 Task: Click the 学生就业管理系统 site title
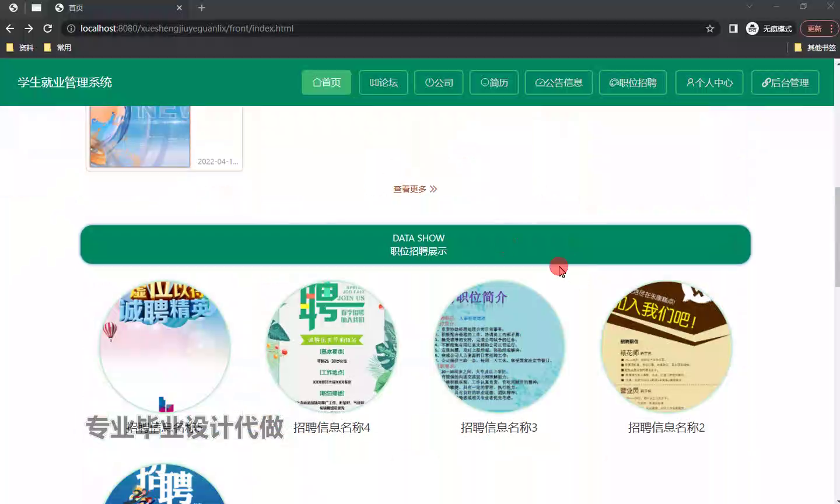(x=65, y=82)
